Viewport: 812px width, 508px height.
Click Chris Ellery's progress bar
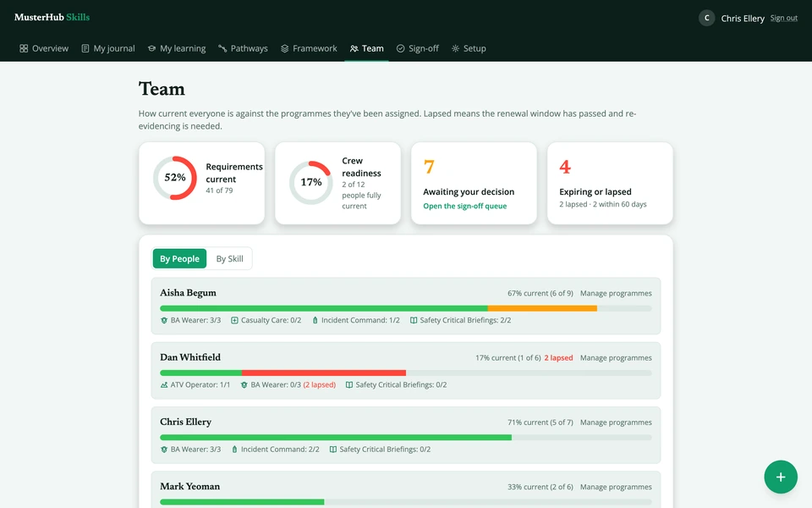(x=405, y=438)
